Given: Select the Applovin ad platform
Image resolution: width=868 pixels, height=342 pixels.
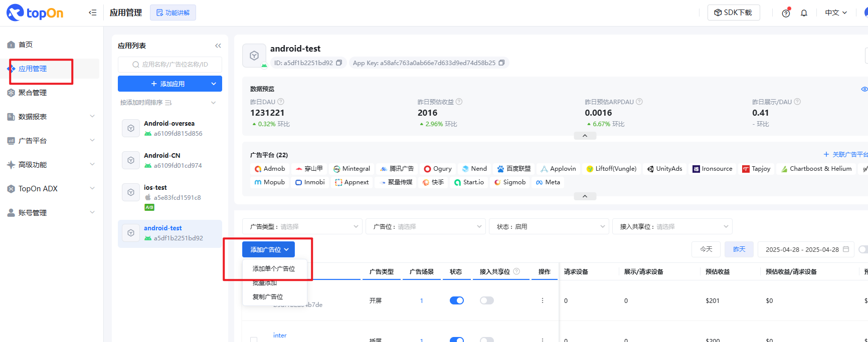Looking at the screenshot, I should pos(558,169).
